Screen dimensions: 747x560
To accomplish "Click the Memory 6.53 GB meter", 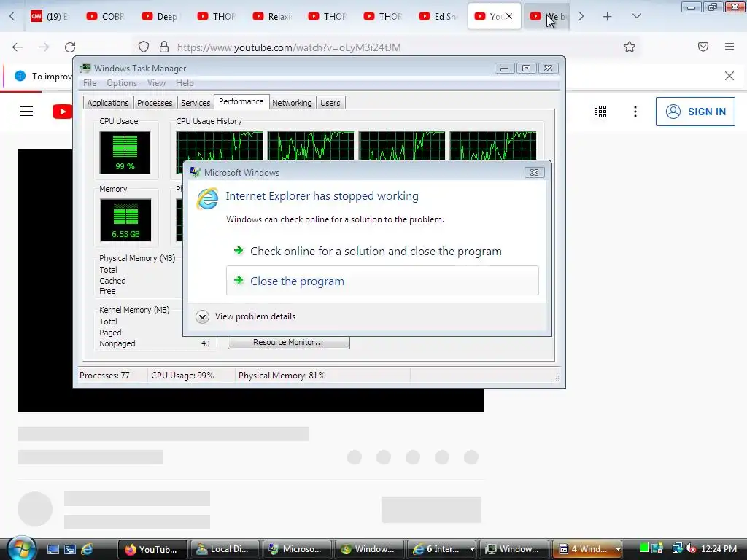I will point(125,220).
